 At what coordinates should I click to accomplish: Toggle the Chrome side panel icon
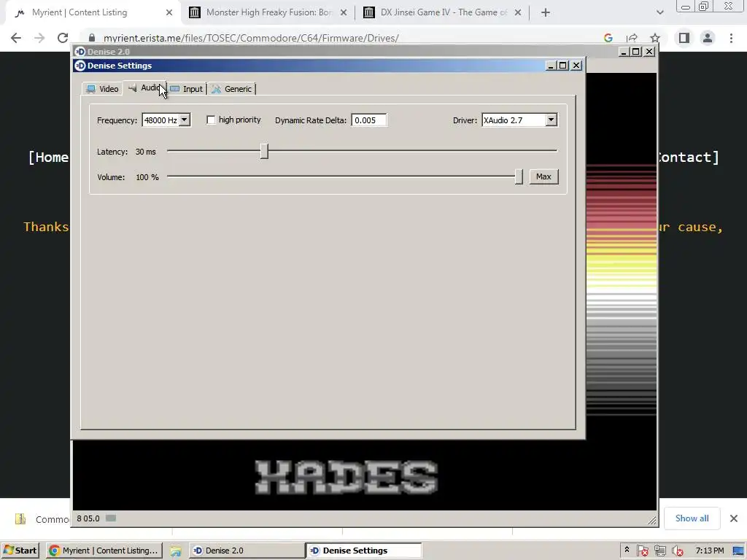[x=684, y=38]
